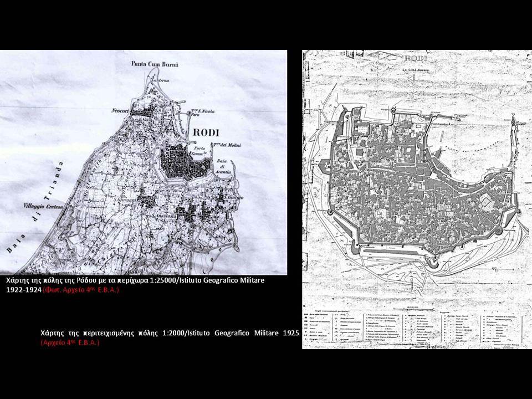Click the Neocori label on left map

(x=120, y=111)
